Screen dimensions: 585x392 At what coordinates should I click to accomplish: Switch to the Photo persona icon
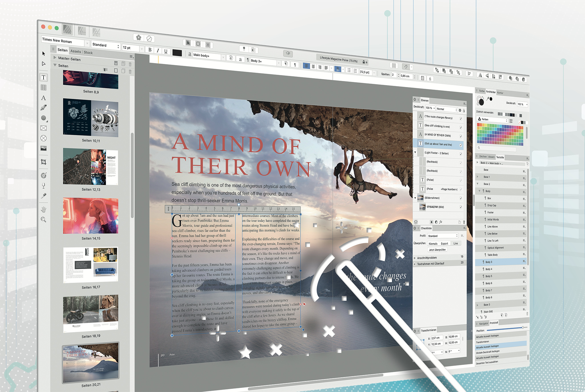click(96, 32)
